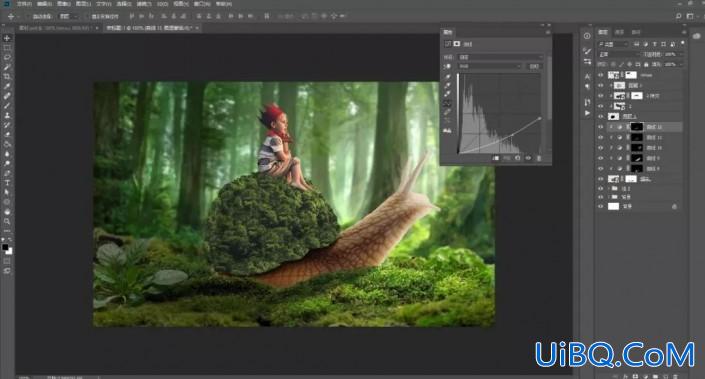Choose the pencil draw-curve tool
Viewport: 705px width, 379px height.
(x=447, y=112)
